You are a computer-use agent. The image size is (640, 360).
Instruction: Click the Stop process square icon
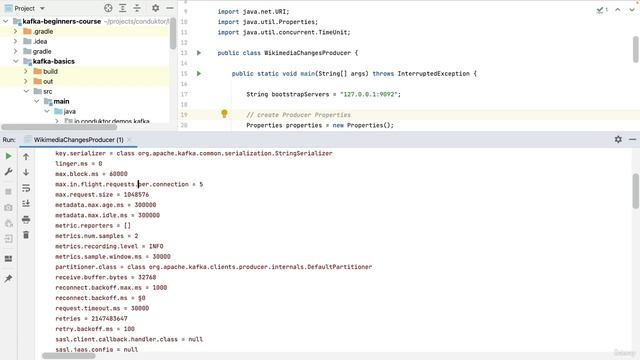[8, 191]
